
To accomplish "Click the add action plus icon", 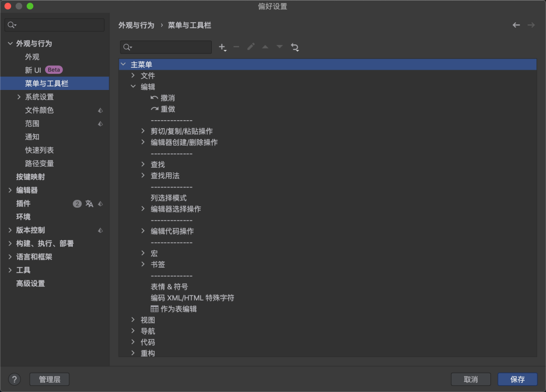I will tap(222, 47).
